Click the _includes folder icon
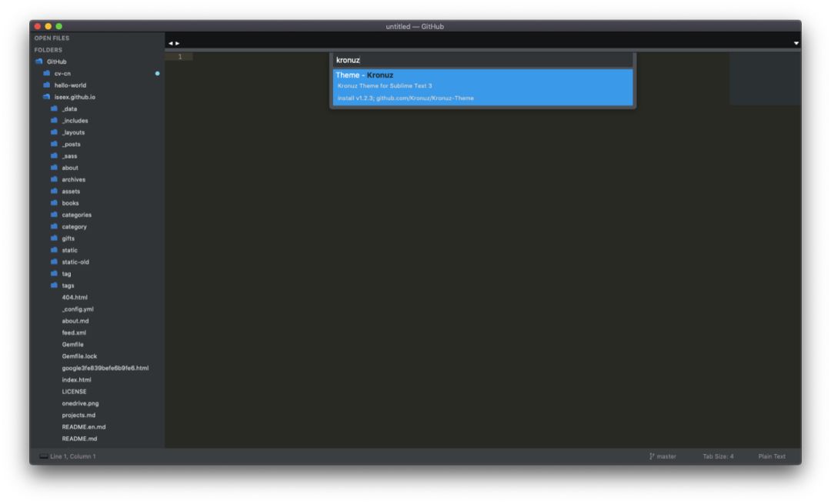 pyautogui.click(x=54, y=120)
